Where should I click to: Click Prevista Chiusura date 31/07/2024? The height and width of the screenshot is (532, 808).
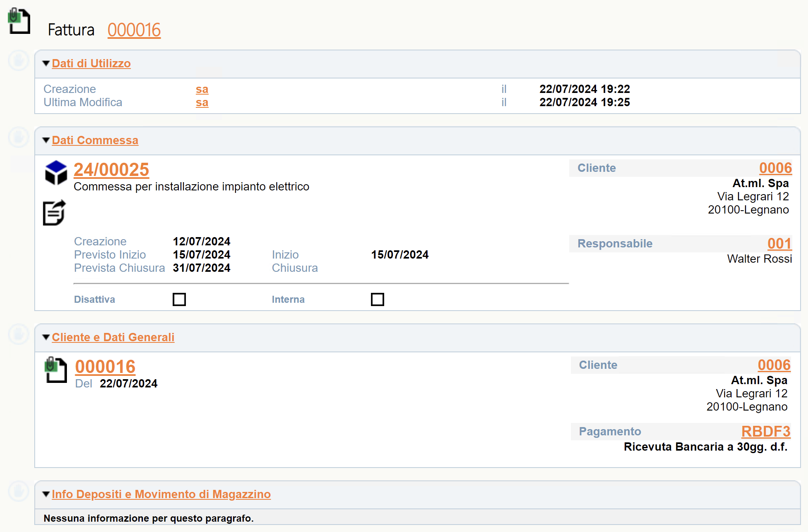coord(202,268)
